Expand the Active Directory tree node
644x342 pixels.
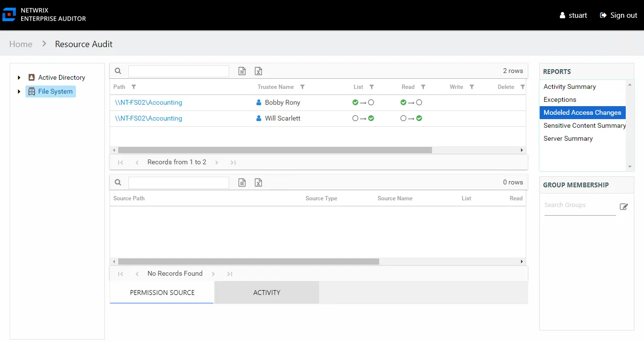pos(19,77)
